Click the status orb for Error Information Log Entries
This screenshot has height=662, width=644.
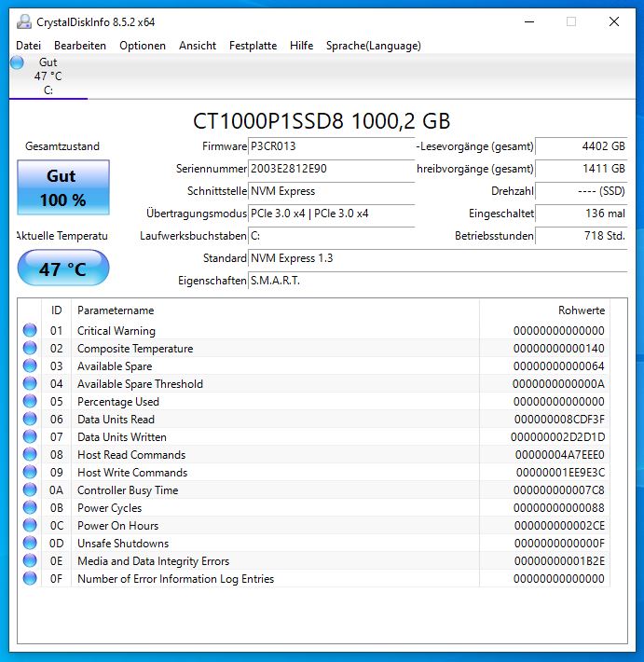tap(30, 578)
